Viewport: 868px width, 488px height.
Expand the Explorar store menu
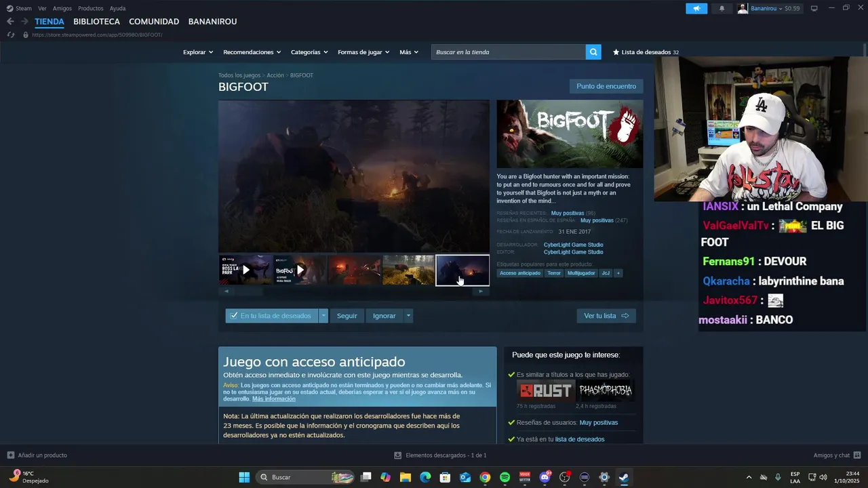pyautogui.click(x=198, y=52)
